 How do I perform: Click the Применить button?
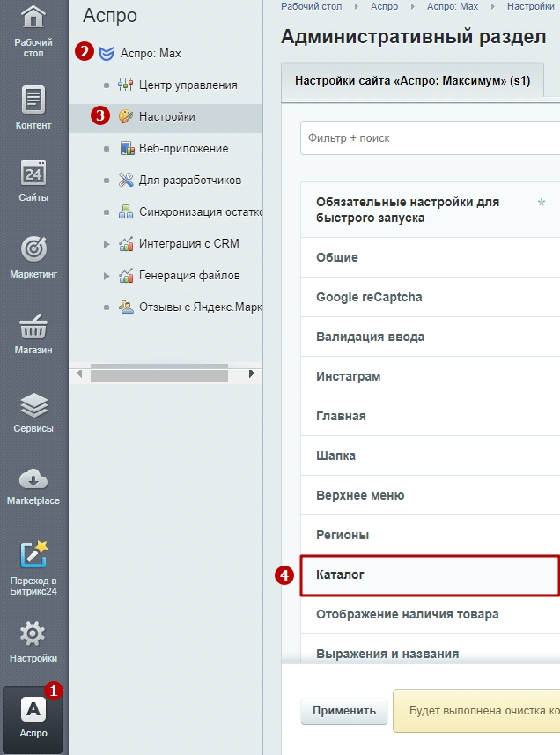(x=344, y=711)
